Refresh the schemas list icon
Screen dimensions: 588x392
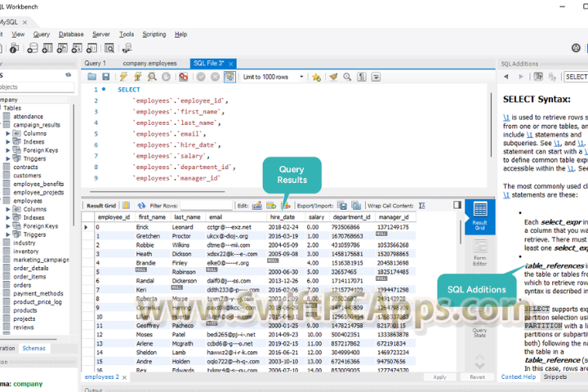pos(69,74)
